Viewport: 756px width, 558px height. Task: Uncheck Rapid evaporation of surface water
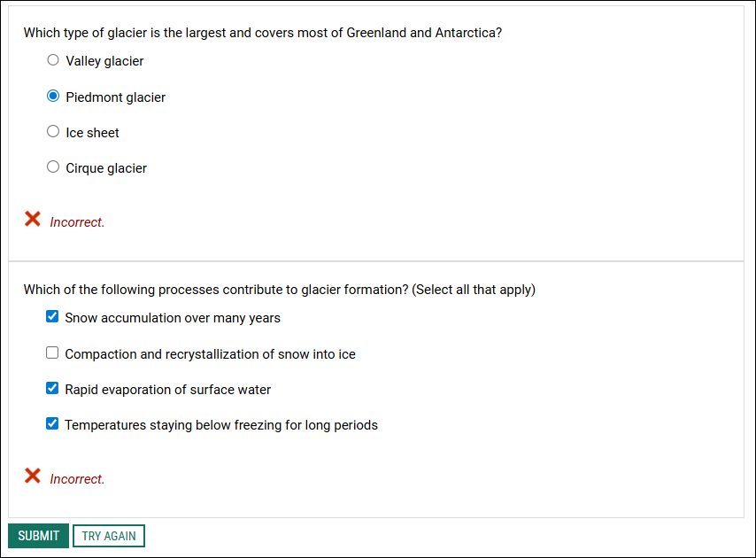click(x=51, y=387)
